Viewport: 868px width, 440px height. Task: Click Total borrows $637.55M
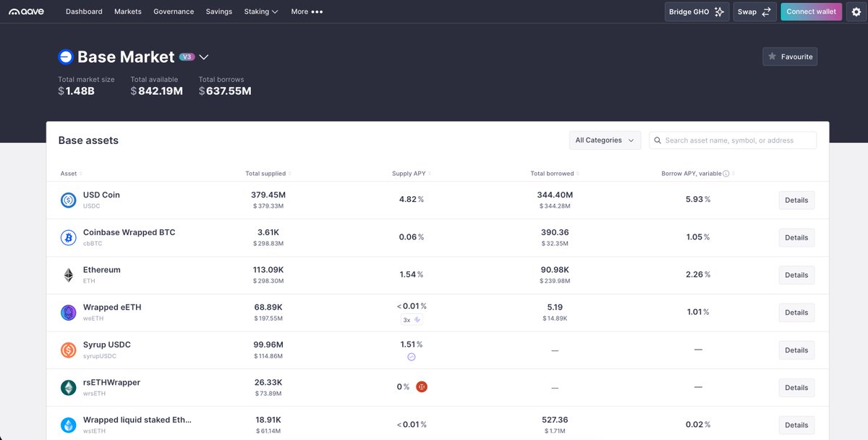tap(225, 91)
